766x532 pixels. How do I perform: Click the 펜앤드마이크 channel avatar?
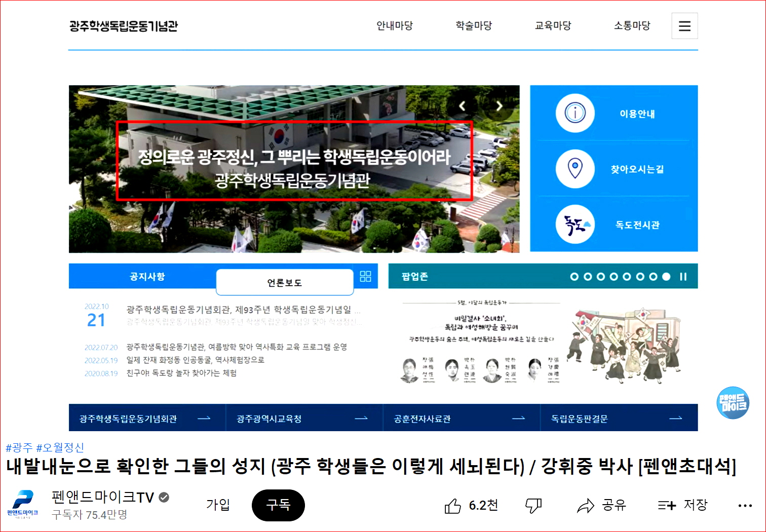coord(23,505)
